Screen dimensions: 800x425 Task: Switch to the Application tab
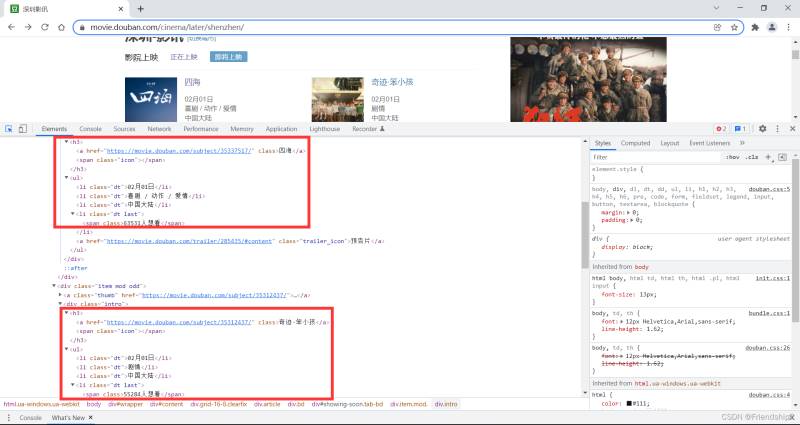point(281,129)
